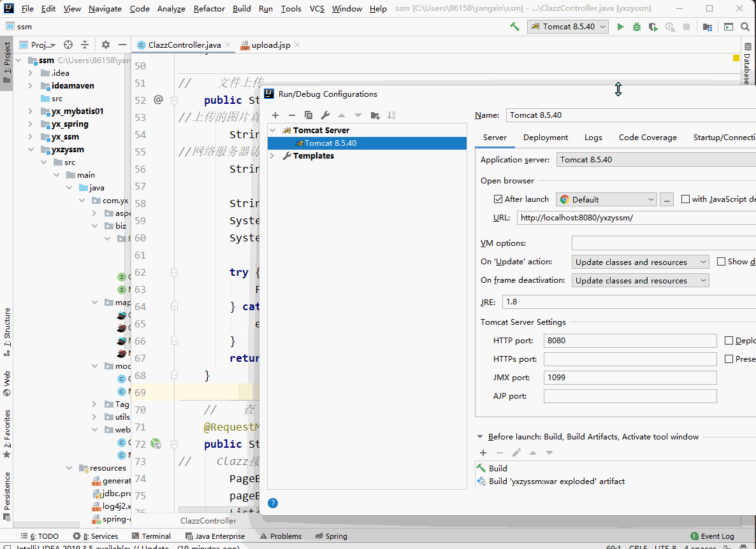Click the HTTP port field

pyautogui.click(x=630, y=341)
